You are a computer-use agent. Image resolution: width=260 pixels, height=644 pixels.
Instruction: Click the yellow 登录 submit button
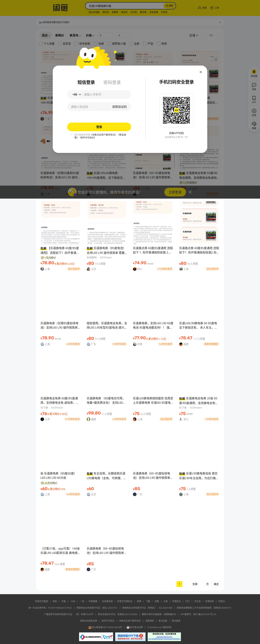[x=99, y=127]
